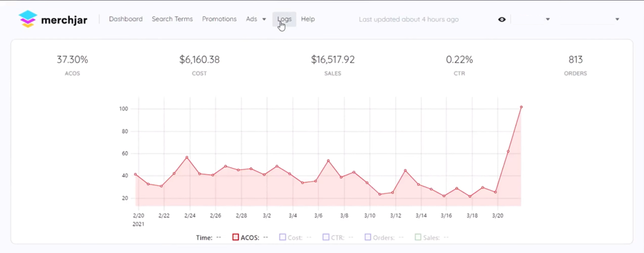Select the COST $6,160.38 metric
644x253 pixels.
tap(199, 65)
